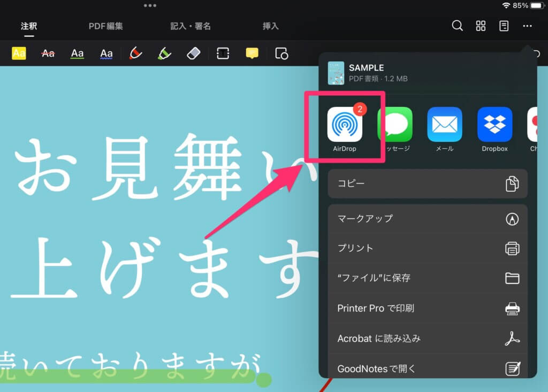The width and height of the screenshot is (548, 392).
Task: Tap the SAMPLE PDF thumbnail in share sheet
Action: pyautogui.click(x=336, y=73)
